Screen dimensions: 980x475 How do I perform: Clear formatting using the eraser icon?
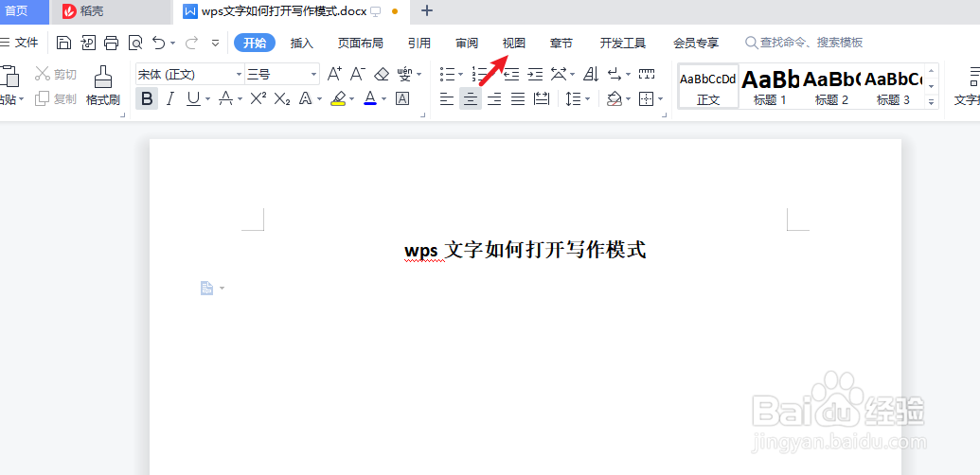coord(382,74)
